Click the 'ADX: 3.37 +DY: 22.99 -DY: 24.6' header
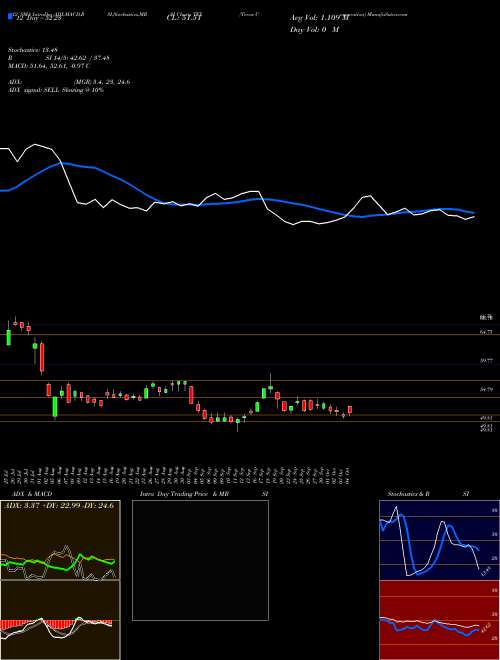This screenshot has width=500, height=660. 59,506
